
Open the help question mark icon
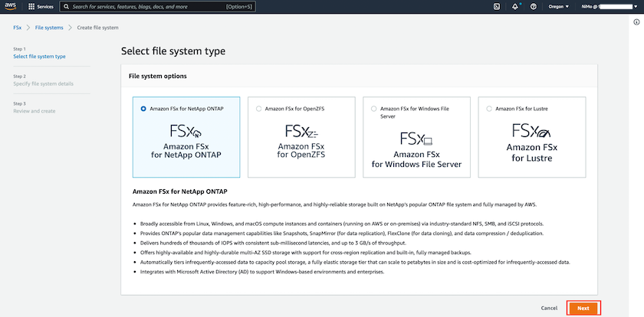coord(534,6)
